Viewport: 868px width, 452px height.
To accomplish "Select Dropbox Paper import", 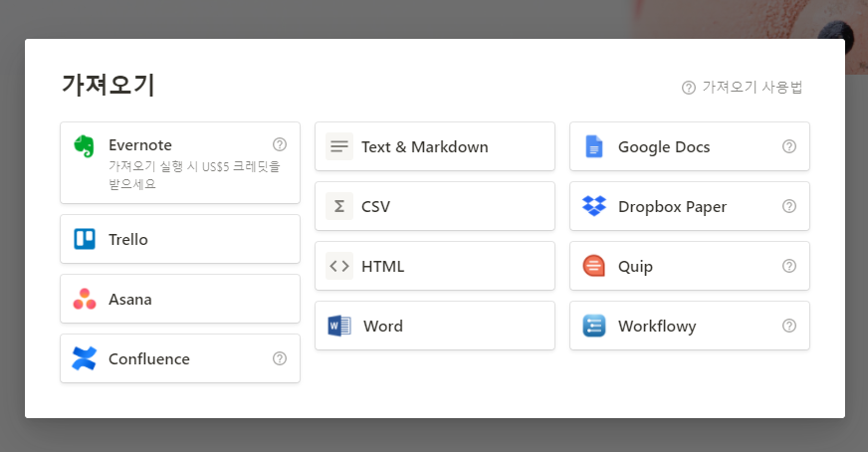I will [690, 206].
